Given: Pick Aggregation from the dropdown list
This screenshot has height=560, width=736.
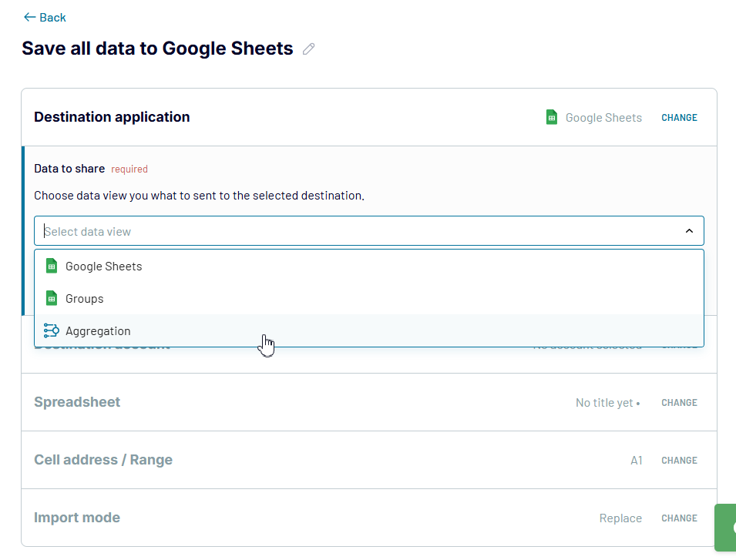Looking at the screenshot, I should (98, 331).
